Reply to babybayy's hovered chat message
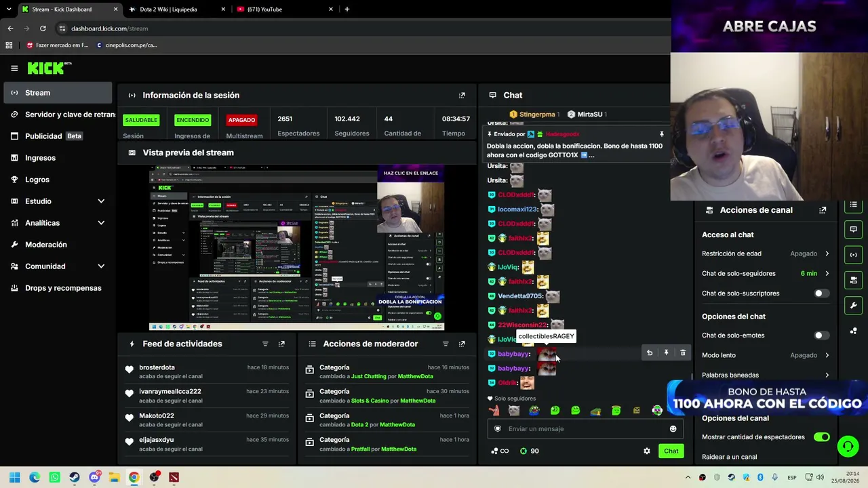Screen dimensions: 868x488 click(650, 352)
